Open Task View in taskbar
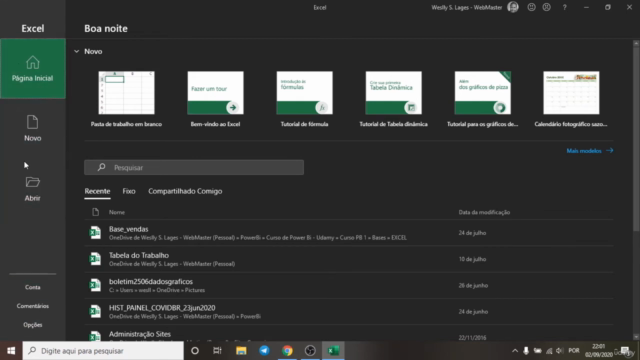The image size is (640, 360). [x=217, y=351]
